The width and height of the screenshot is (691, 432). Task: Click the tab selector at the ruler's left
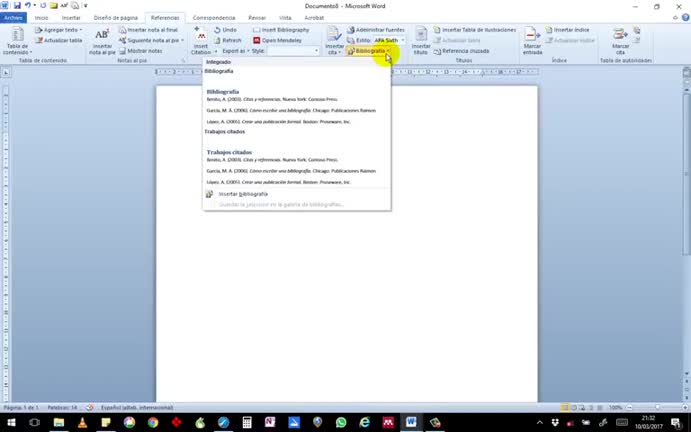tap(6, 72)
